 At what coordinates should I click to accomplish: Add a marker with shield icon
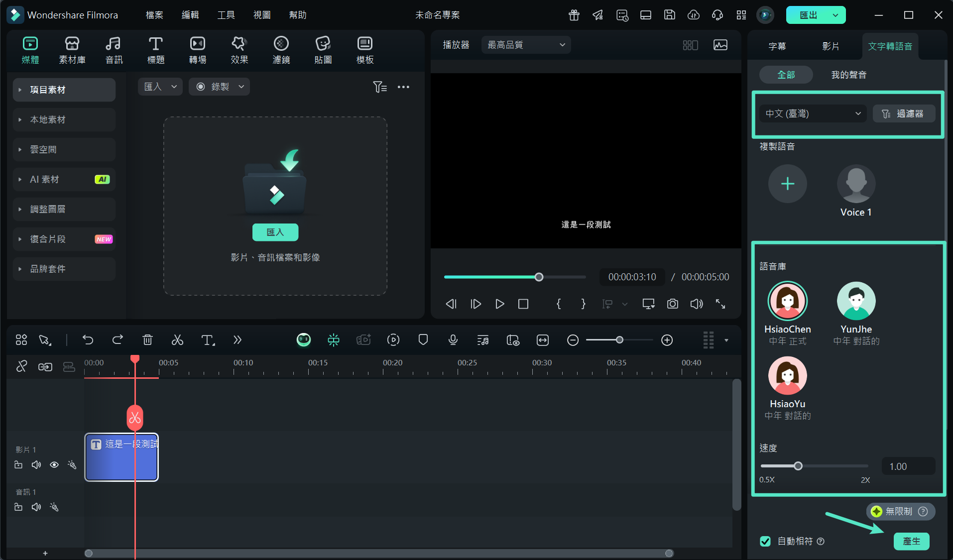[x=423, y=340]
